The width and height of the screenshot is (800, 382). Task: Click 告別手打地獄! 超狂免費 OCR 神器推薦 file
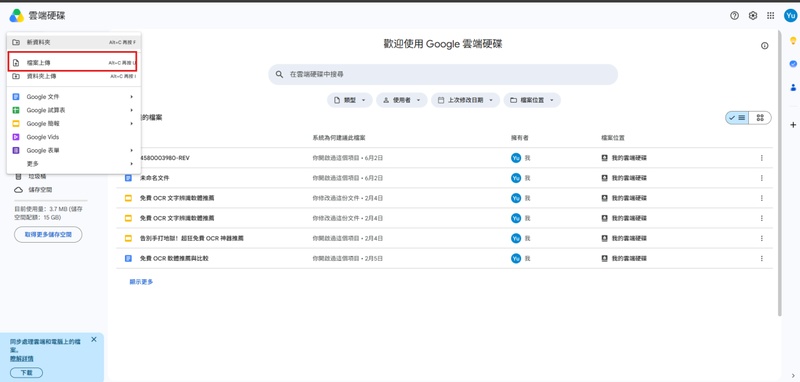click(192, 238)
